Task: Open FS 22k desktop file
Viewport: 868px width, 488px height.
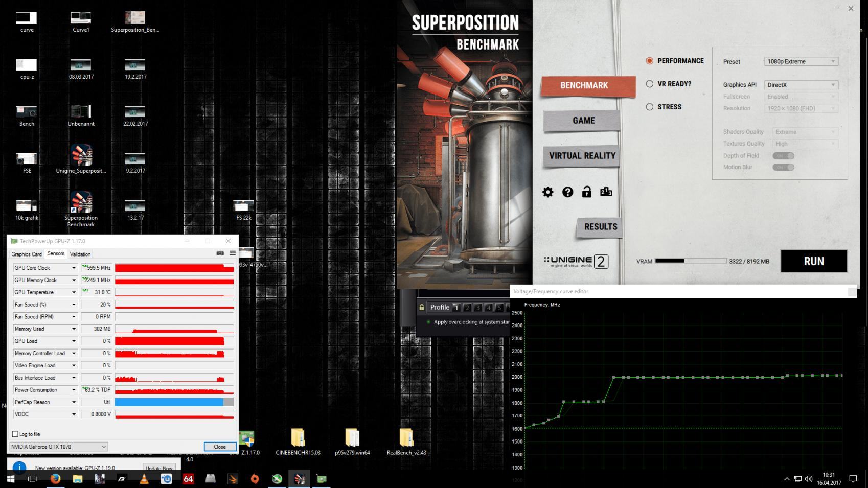Action: tap(243, 210)
